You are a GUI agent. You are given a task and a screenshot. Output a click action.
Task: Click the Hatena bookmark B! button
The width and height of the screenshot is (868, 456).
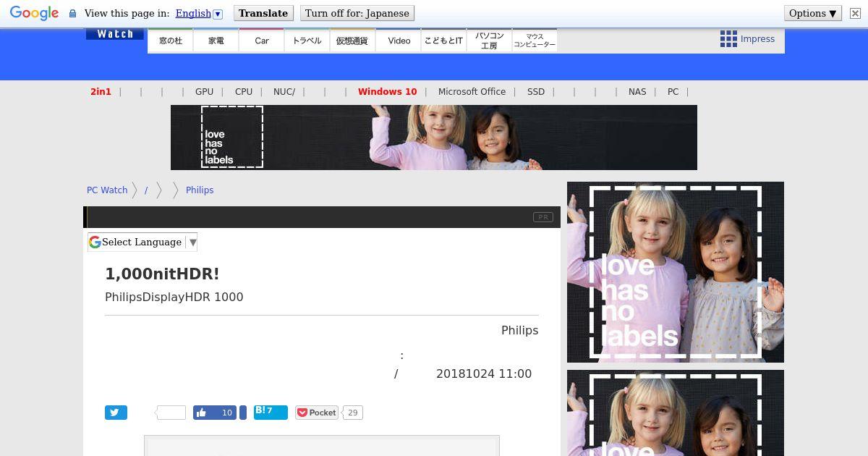(271, 413)
